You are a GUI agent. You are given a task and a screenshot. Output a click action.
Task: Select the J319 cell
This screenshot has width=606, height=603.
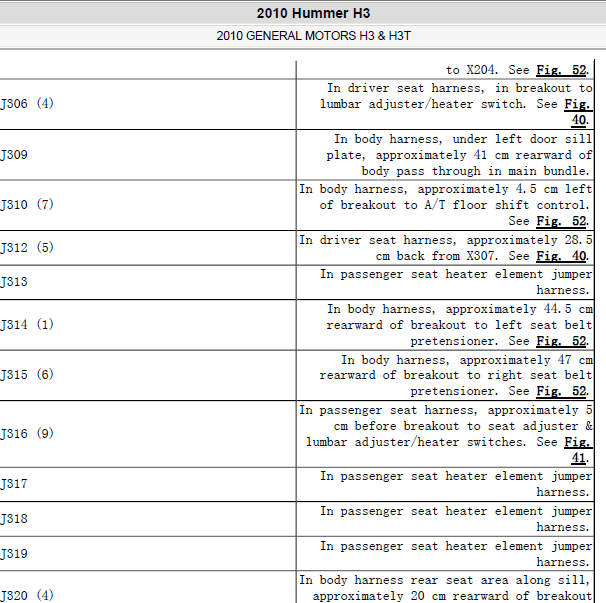tap(148, 554)
